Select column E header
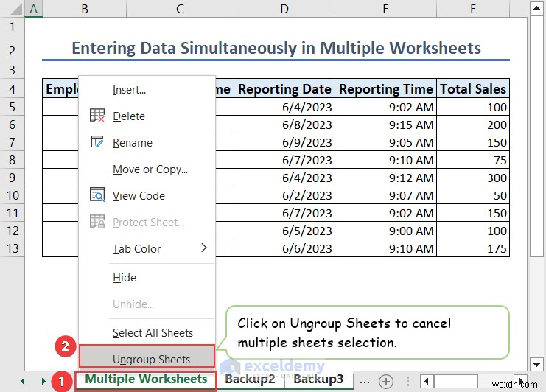Image resolution: width=546 pixels, height=392 pixels. coord(385,9)
